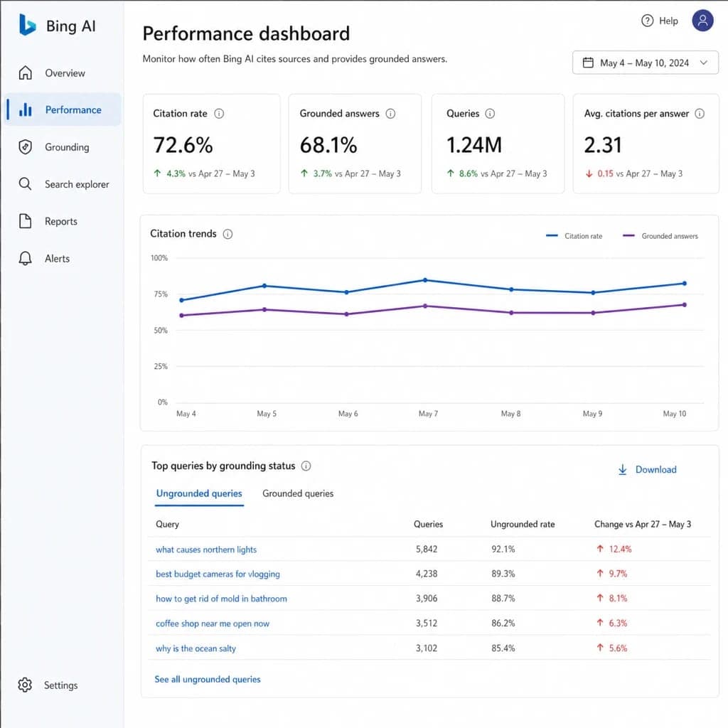Click the Query column header

coord(167,524)
